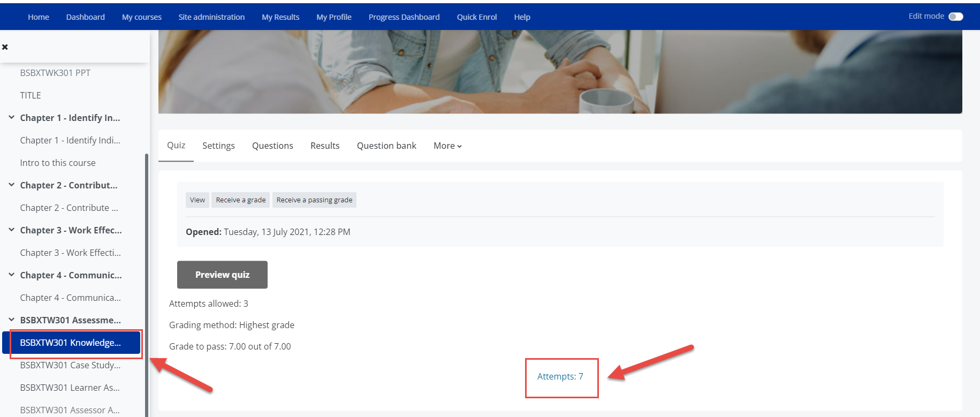Collapse Chapter 1 - Identify In... section

[11, 117]
